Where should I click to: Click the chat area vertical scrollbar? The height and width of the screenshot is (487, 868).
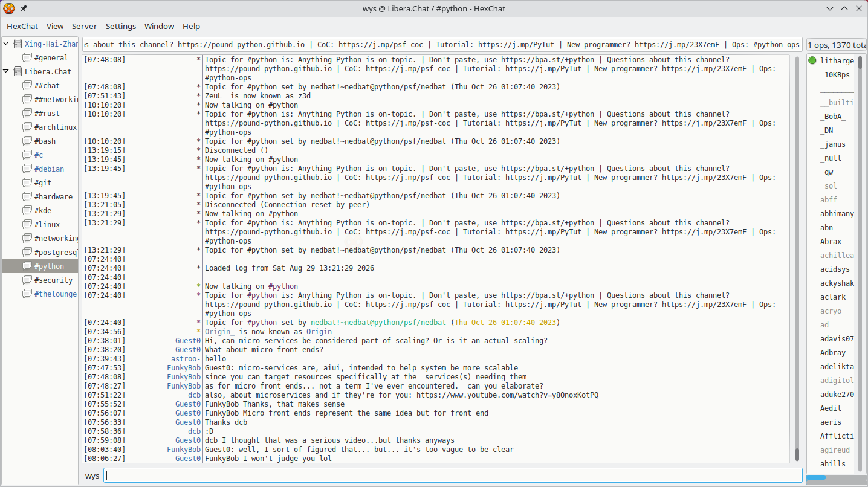click(x=797, y=259)
